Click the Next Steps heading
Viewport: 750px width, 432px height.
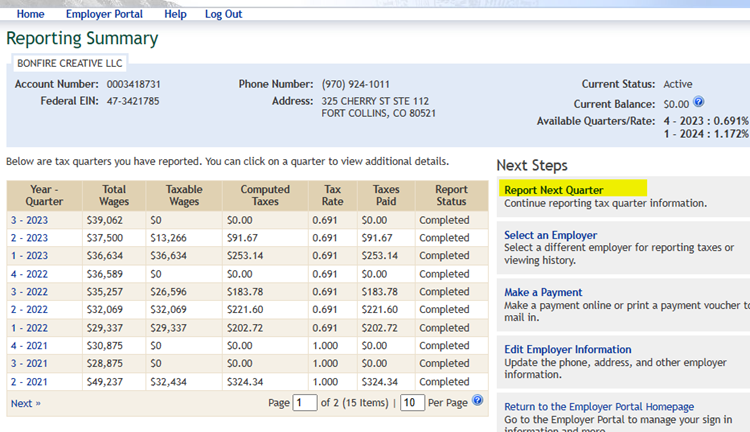(x=532, y=166)
